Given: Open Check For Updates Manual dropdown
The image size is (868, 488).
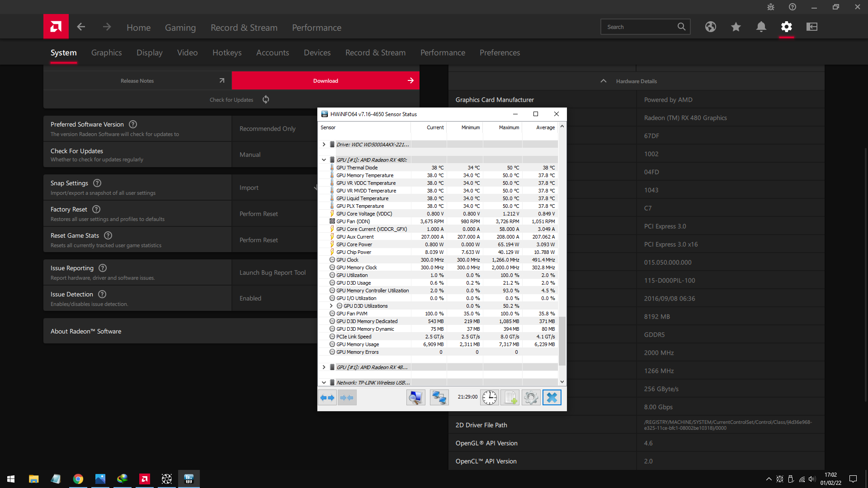Looking at the screenshot, I should click(x=274, y=155).
